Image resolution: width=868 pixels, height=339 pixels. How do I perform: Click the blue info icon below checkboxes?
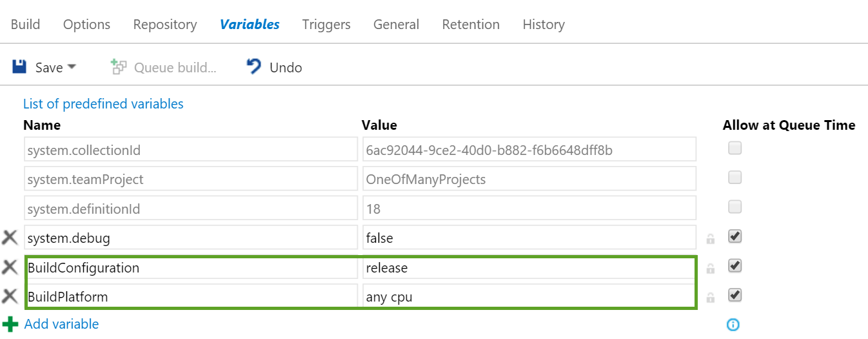[x=733, y=325]
